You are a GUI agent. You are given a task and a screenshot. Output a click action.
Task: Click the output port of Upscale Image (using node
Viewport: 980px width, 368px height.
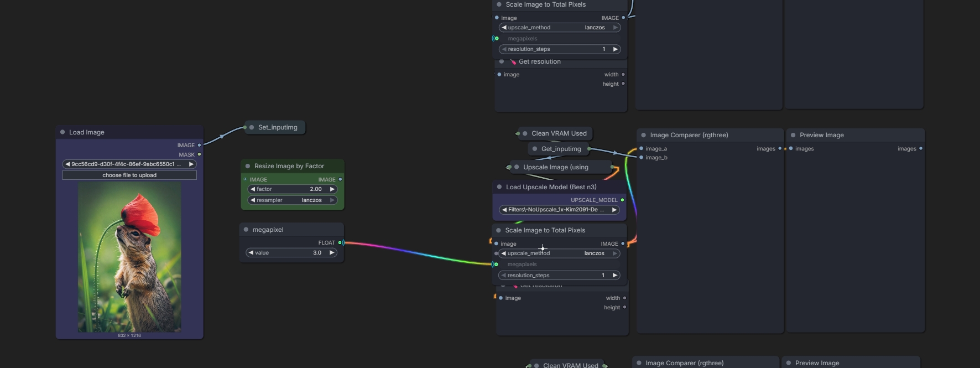612,167
